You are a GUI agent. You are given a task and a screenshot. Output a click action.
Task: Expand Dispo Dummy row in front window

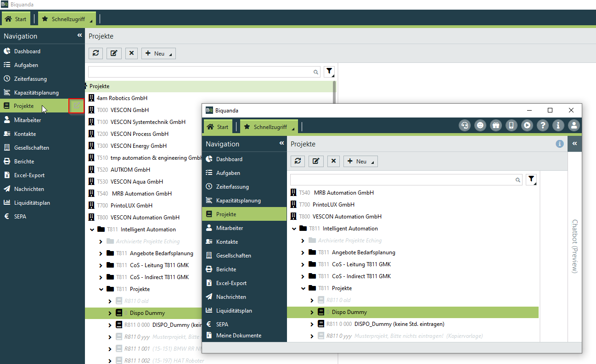click(x=312, y=312)
